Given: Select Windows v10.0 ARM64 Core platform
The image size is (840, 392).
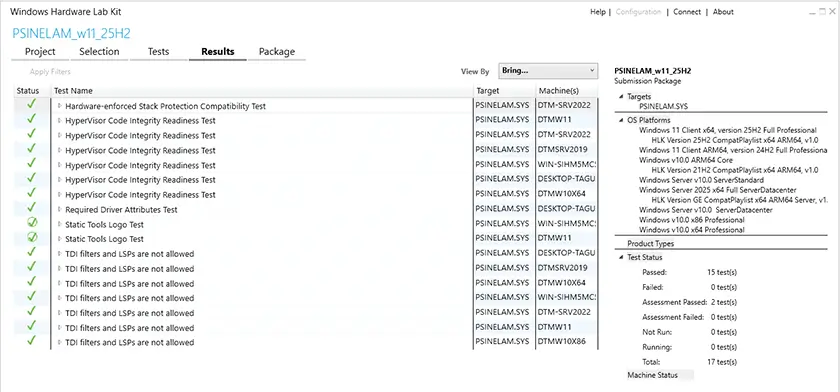Looking at the screenshot, I should pyautogui.click(x=686, y=160).
